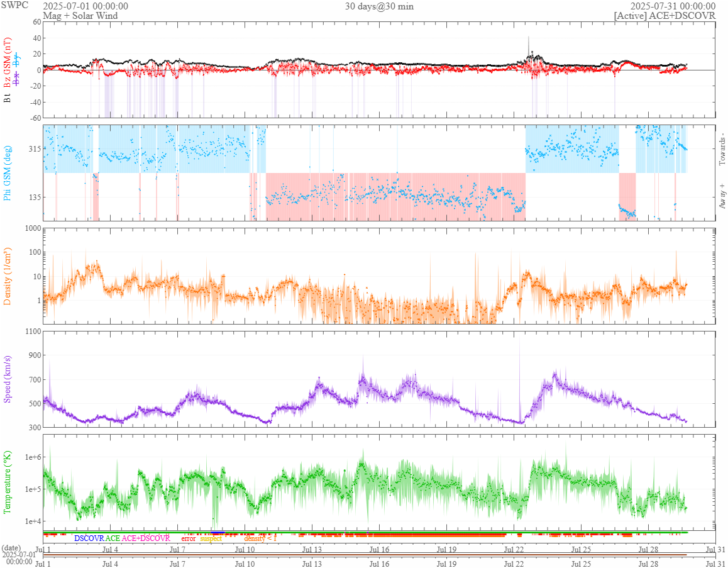Viewport: 728px width, 568px height.
Task: Click the SWPC title label
Action: click(x=14, y=5)
